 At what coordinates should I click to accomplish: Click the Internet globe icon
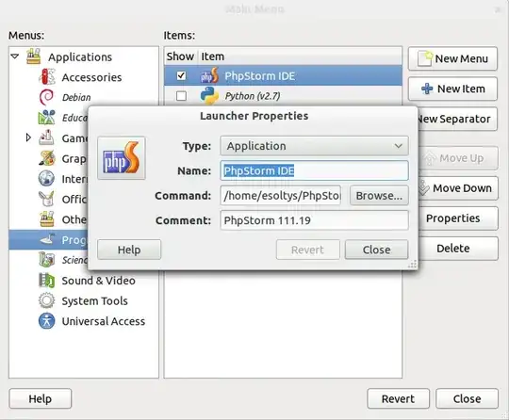(46, 178)
